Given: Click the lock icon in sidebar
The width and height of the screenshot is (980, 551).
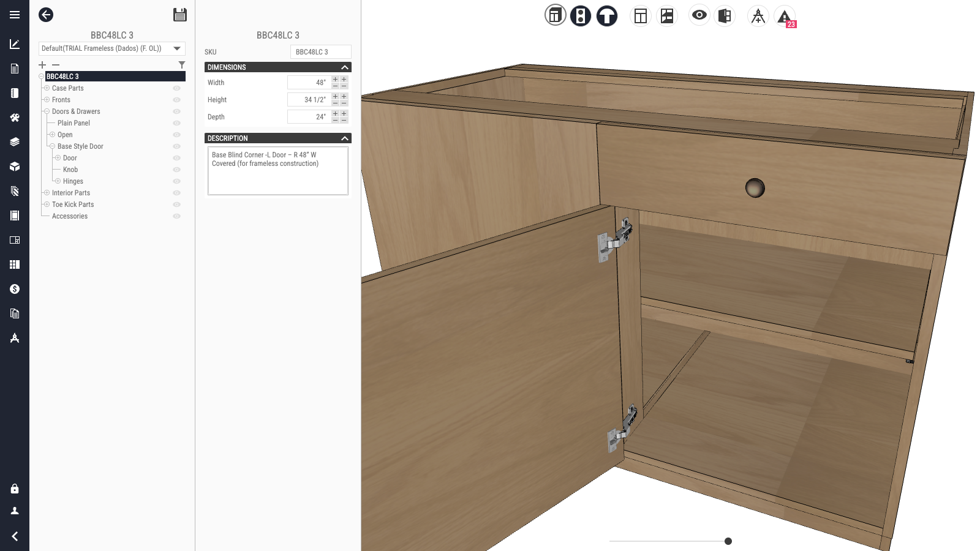Looking at the screenshot, I should [15, 489].
